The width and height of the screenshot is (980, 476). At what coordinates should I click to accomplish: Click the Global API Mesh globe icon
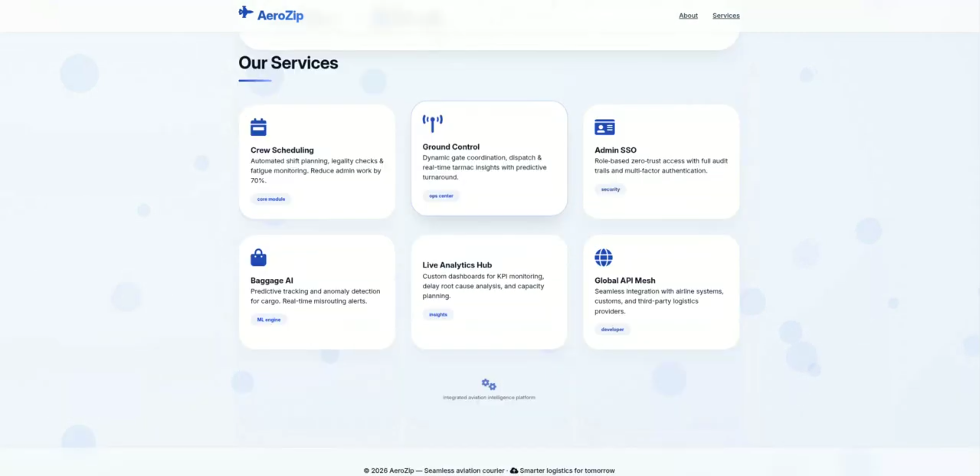pos(603,257)
